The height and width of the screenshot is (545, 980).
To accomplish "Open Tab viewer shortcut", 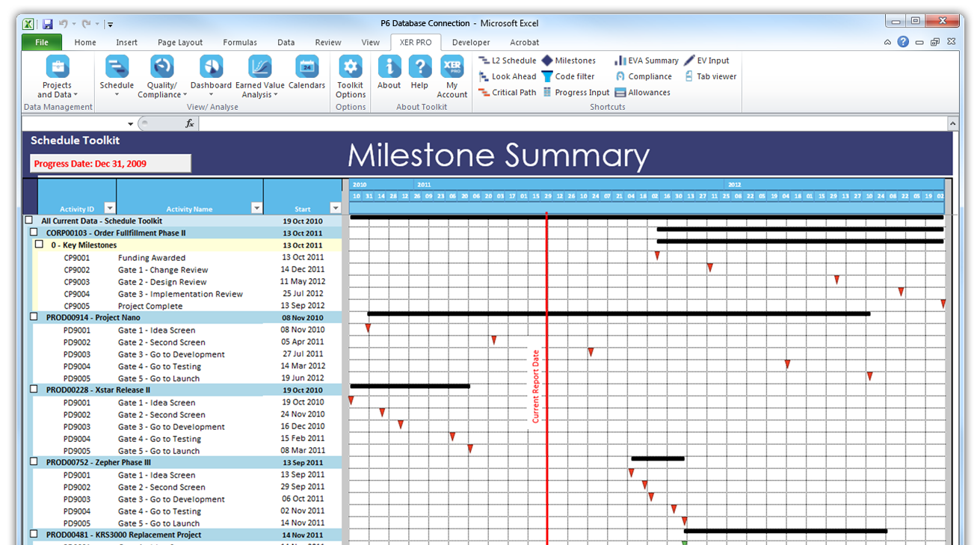I will (710, 76).
